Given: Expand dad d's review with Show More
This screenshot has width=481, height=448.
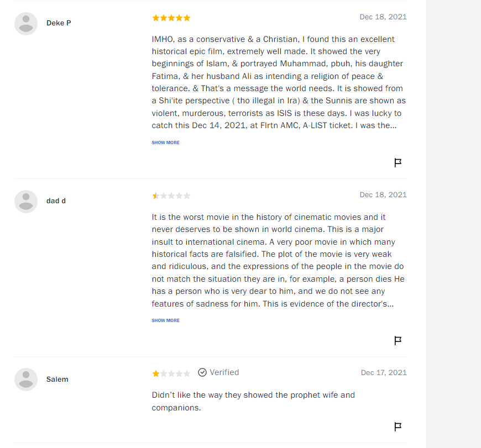Looking at the screenshot, I should click(x=166, y=320).
